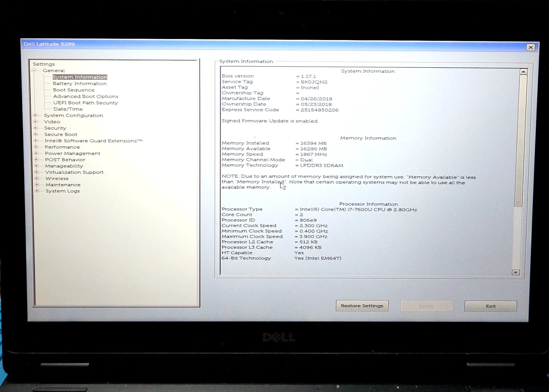The width and height of the screenshot is (549, 392).
Task: Click the Signed Firmware Update is enabled text
Action: click(270, 121)
